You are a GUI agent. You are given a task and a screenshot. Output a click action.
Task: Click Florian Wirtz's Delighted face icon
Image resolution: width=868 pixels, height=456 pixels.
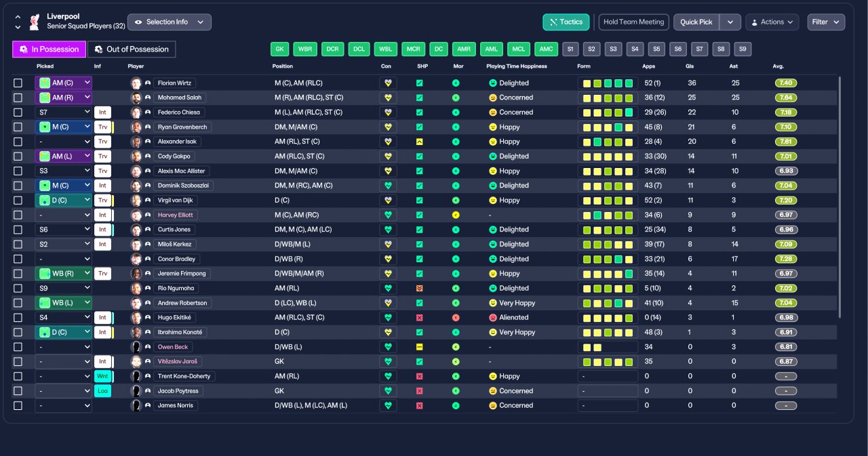[x=492, y=83]
